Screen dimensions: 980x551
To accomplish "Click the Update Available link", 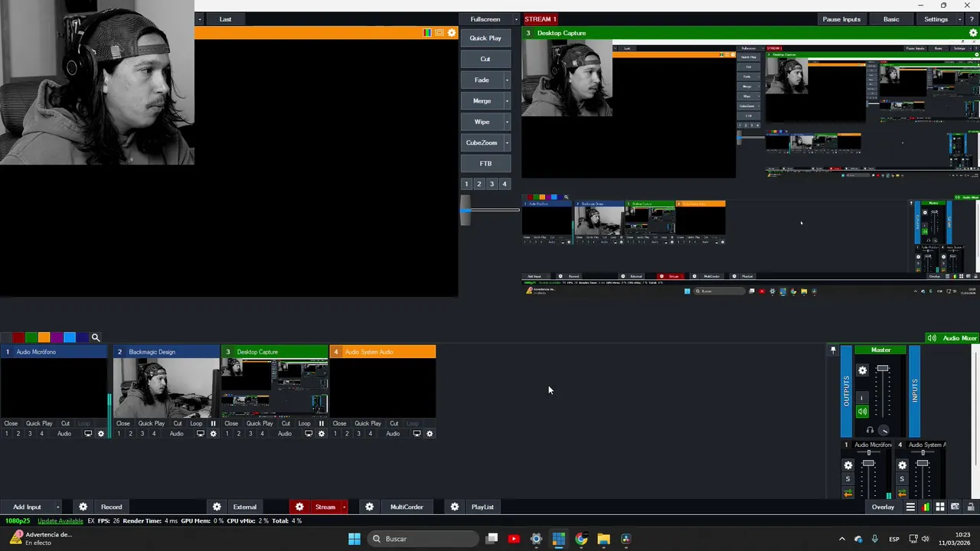I will tap(60, 521).
